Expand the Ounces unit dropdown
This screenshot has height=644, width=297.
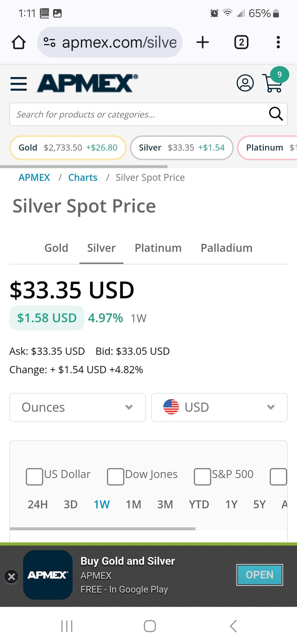(x=77, y=407)
